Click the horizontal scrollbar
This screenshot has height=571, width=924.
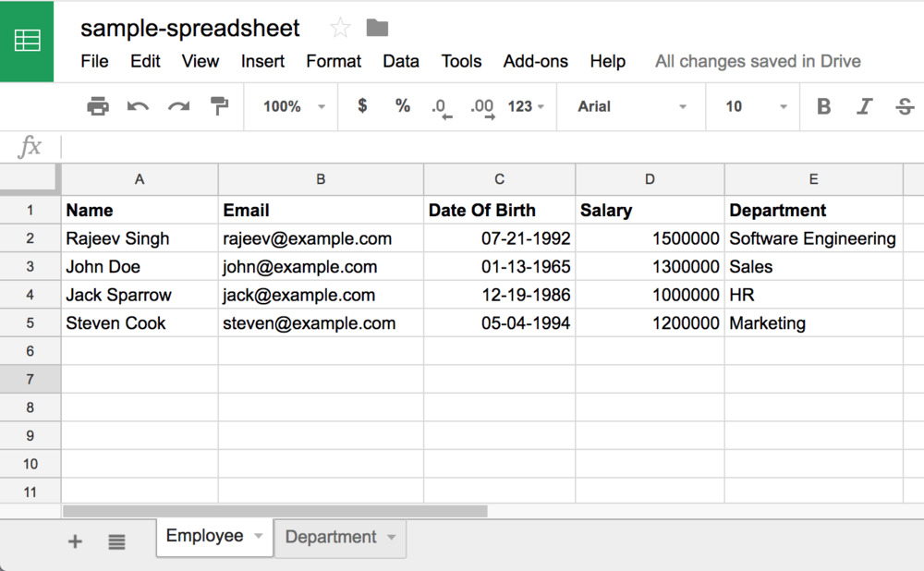(x=274, y=511)
